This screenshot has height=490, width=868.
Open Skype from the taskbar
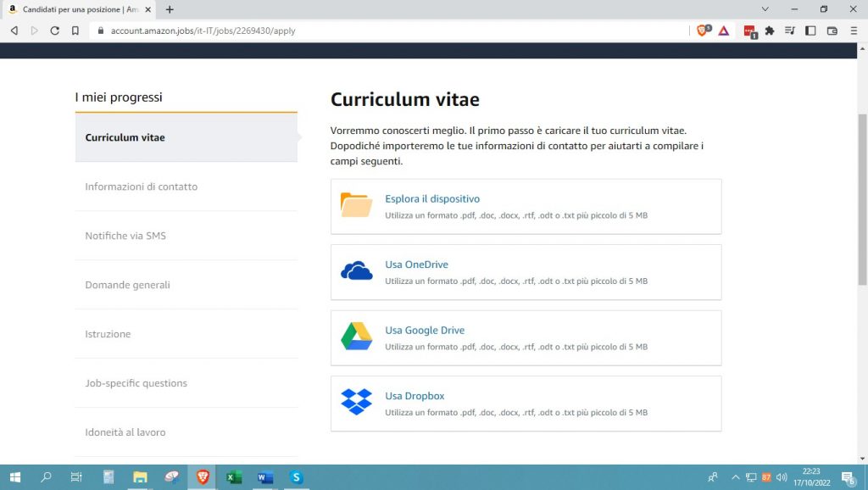click(296, 477)
